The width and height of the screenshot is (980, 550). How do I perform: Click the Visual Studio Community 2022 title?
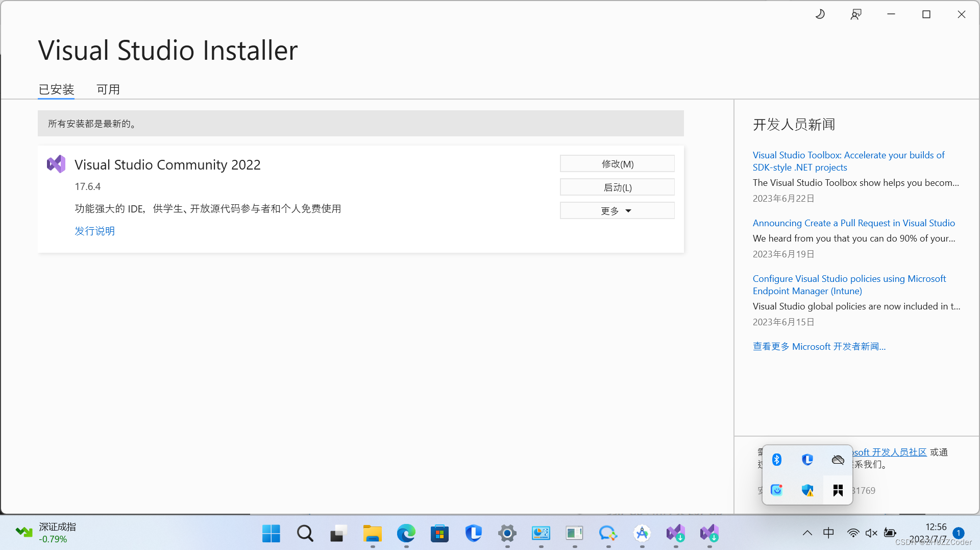[x=167, y=164]
